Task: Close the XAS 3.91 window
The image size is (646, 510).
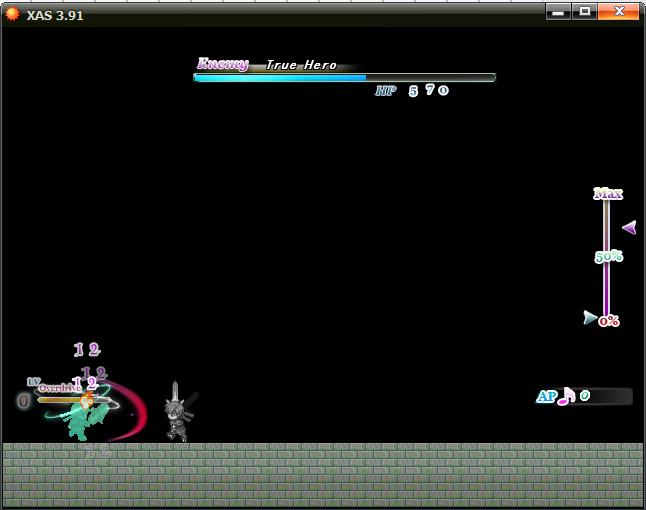Action: [618, 12]
